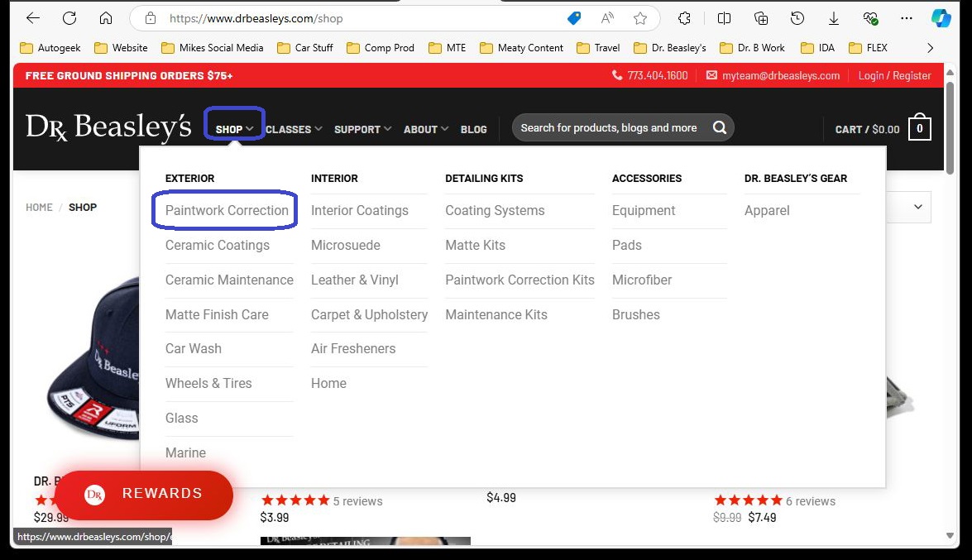
Task: Open the red REWARDS button
Action: pos(144,494)
